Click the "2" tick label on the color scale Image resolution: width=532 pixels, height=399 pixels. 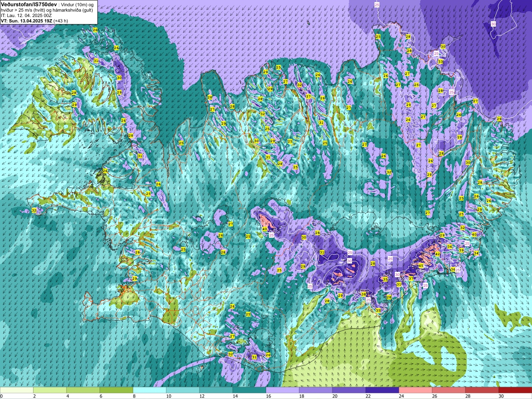[34, 396]
